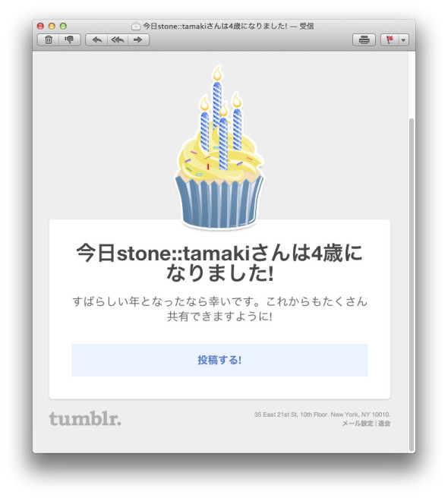Click the forward arrow icon
Viewport: 448px width, 498px height.
pos(138,40)
